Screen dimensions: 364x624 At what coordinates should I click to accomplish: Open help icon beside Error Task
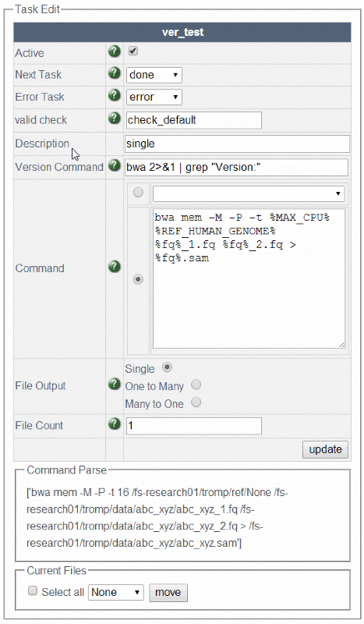(x=114, y=95)
